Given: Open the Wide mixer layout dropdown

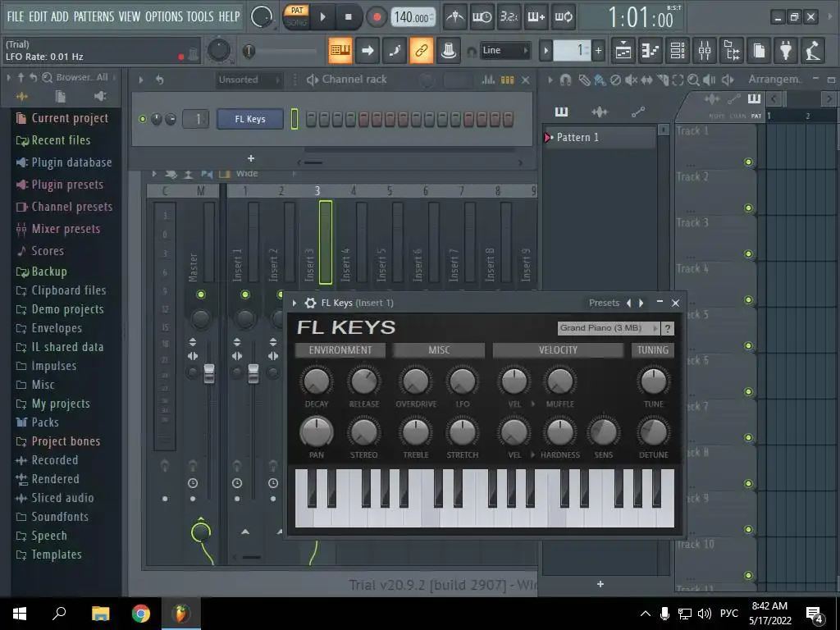Looking at the screenshot, I should pyautogui.click(x=265, y=174).
